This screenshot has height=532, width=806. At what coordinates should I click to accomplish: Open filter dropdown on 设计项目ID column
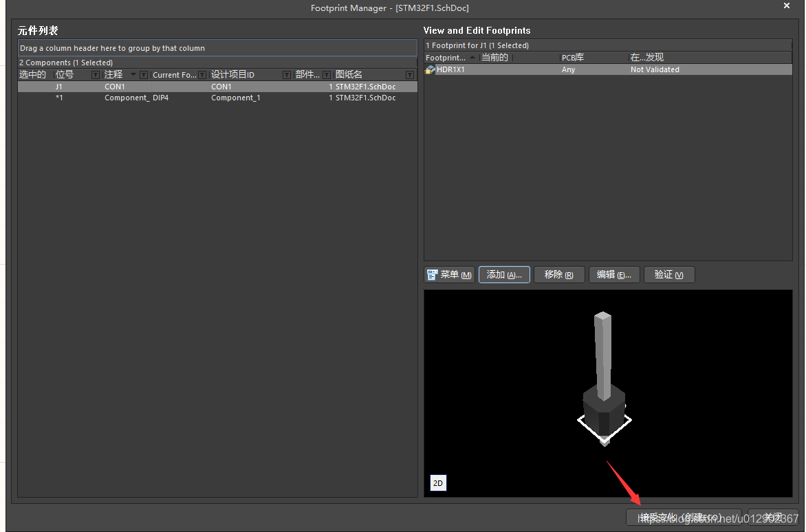tap(287, 75)
